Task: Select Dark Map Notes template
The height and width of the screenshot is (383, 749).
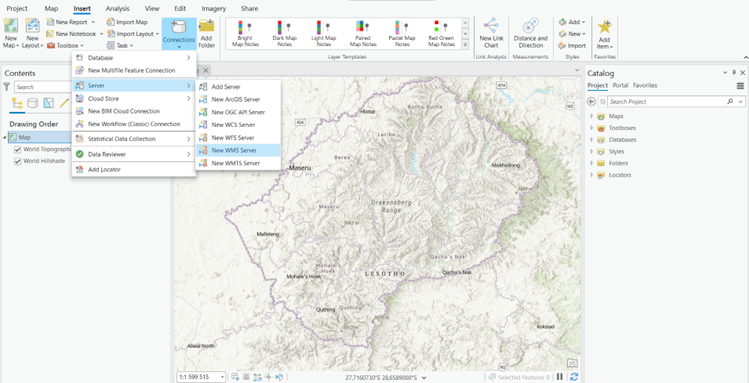Action: [x=285, y=33]
